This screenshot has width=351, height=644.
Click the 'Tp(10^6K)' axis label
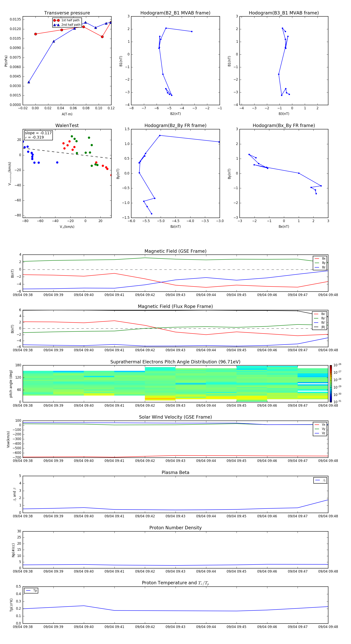[x=11, y=605]
